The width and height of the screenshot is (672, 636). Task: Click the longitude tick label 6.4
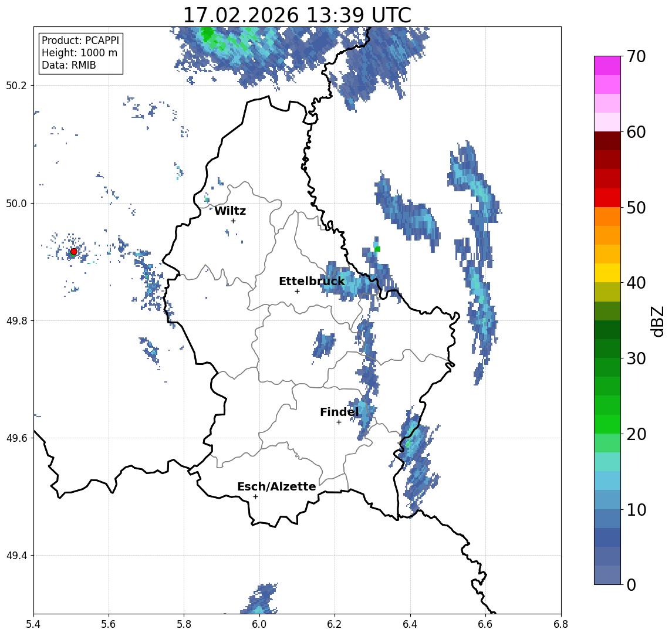(410, 624)
